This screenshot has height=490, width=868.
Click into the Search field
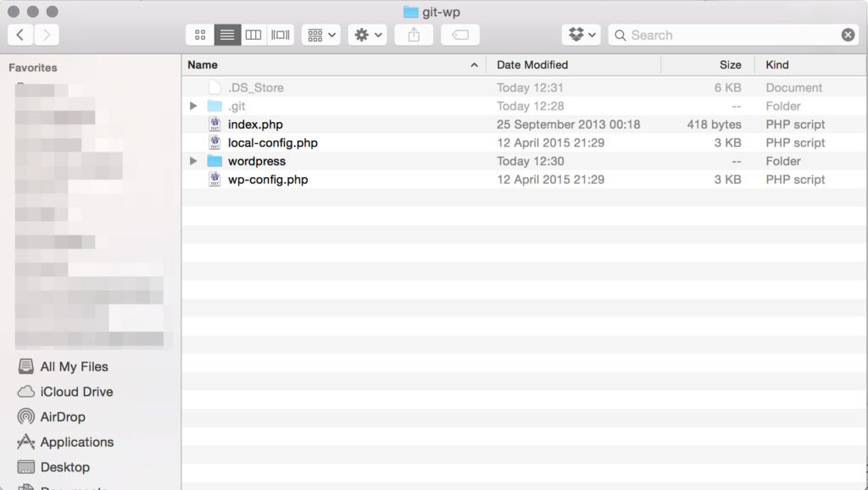point(733,35)
